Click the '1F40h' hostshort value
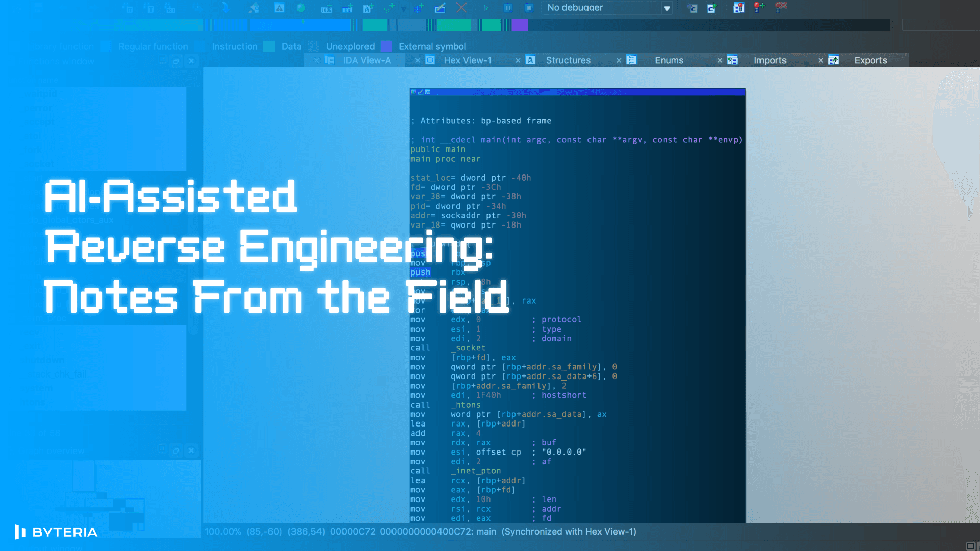980x551 pixels. coord(488,395)
